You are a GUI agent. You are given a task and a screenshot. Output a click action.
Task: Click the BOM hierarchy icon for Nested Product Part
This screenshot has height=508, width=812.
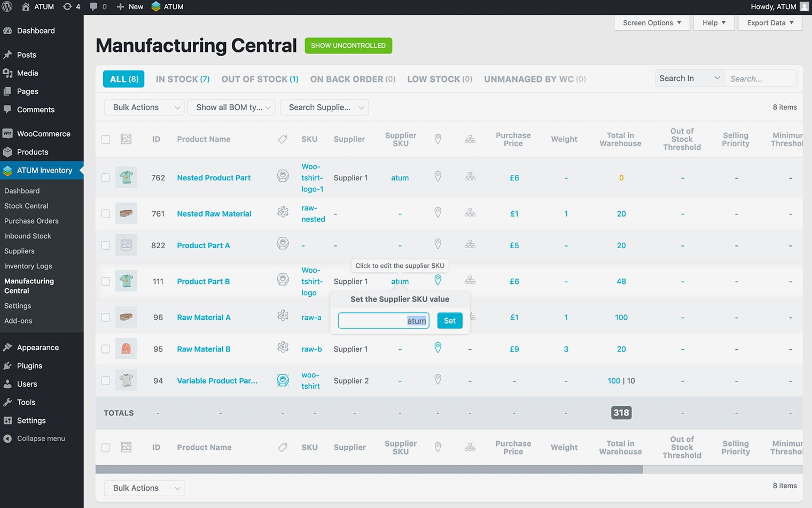coord(470,177)
